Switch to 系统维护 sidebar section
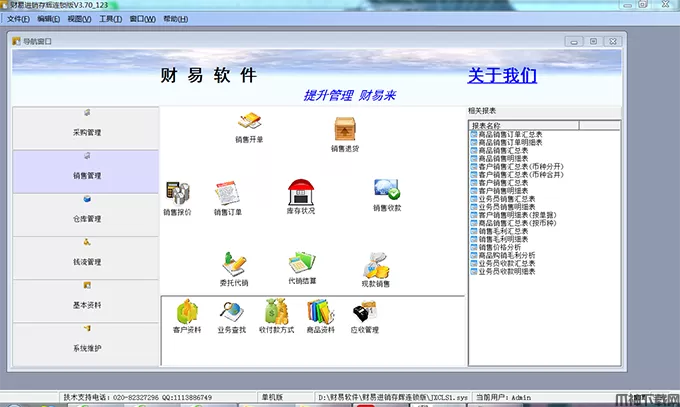The height and width of the screenshot is (407, 680). (x=86, y=344)
